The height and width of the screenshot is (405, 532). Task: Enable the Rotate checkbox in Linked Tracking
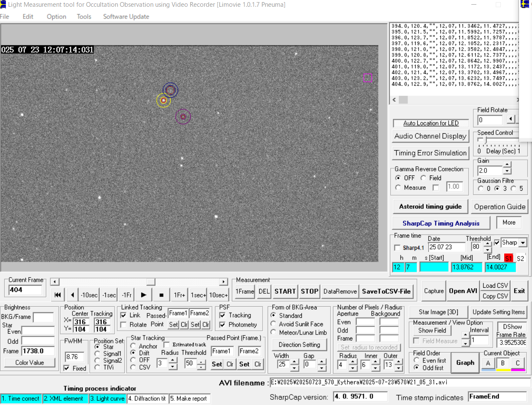coord(124,325)
